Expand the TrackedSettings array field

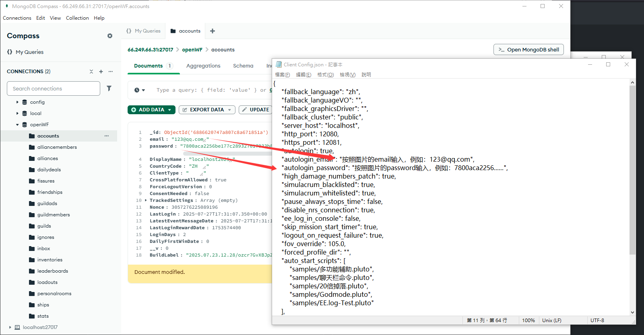pos(146,200)
